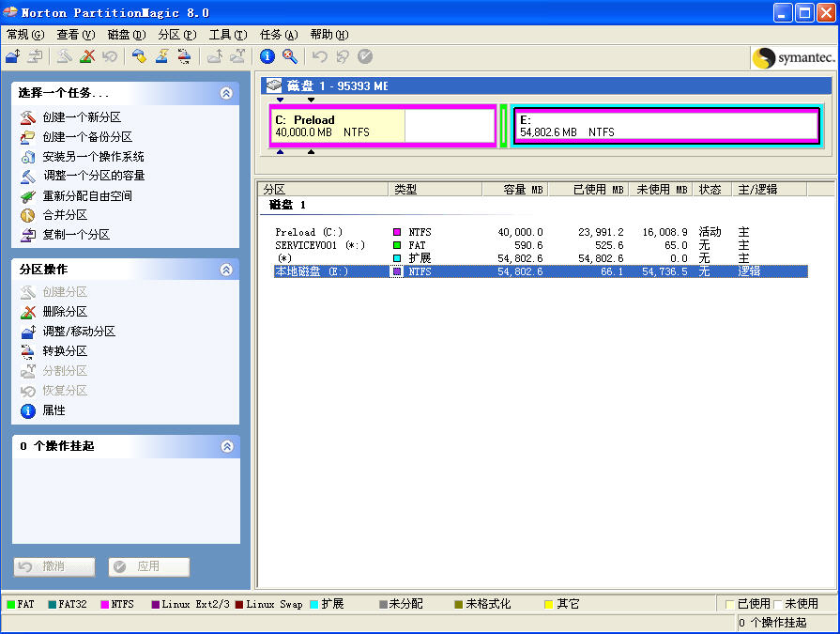Click the cyan 扩展 legend swatch
Image resolution: width=840 pixels, height=634 pixels.
tap(313, 605)
